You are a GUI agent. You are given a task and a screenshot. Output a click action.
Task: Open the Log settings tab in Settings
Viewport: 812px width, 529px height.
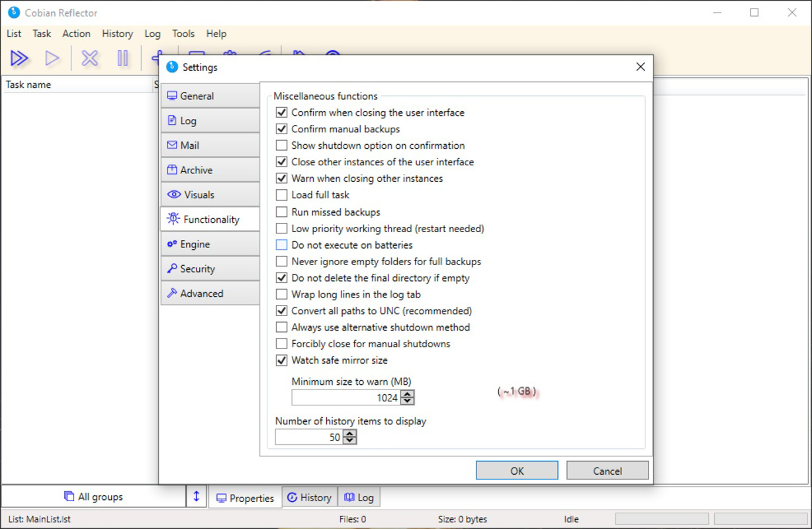(x=210, y=120)
